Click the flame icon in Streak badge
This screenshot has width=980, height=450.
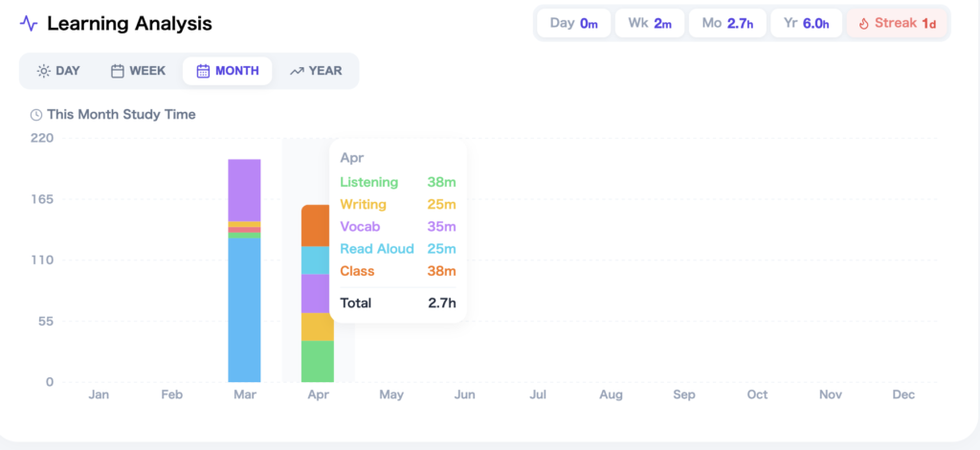(864, 23)
